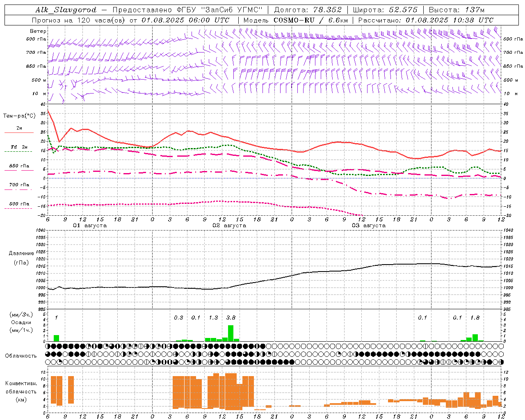Select forecast start 01.08.2025 06:00 UTC
Image resolution: width=525 pixels, height=420 pixels.
[x=185, y=20]
